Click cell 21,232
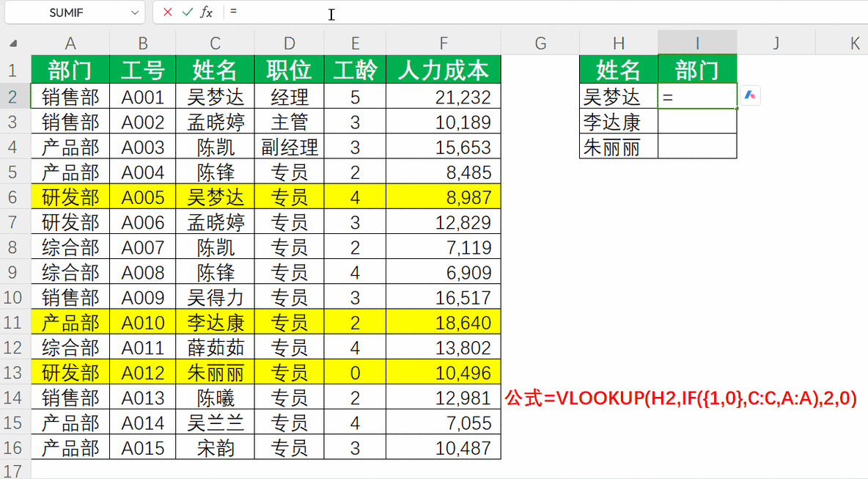This screenshot has width=868, height=479. pos(444,97)
